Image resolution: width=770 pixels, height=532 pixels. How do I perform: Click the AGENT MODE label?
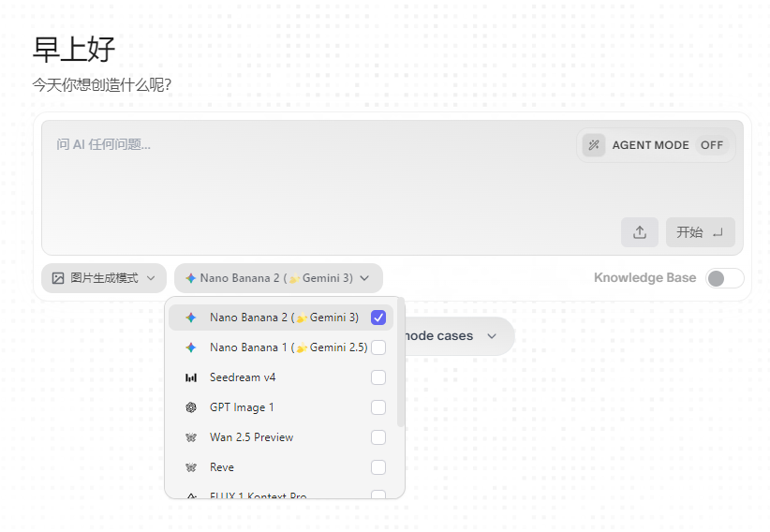[x=650, y=145]
